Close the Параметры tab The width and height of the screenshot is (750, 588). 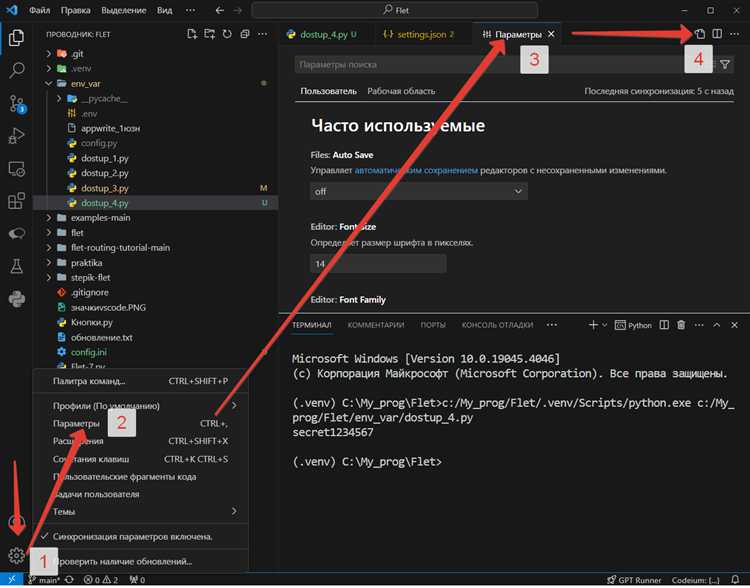point(551,34)
